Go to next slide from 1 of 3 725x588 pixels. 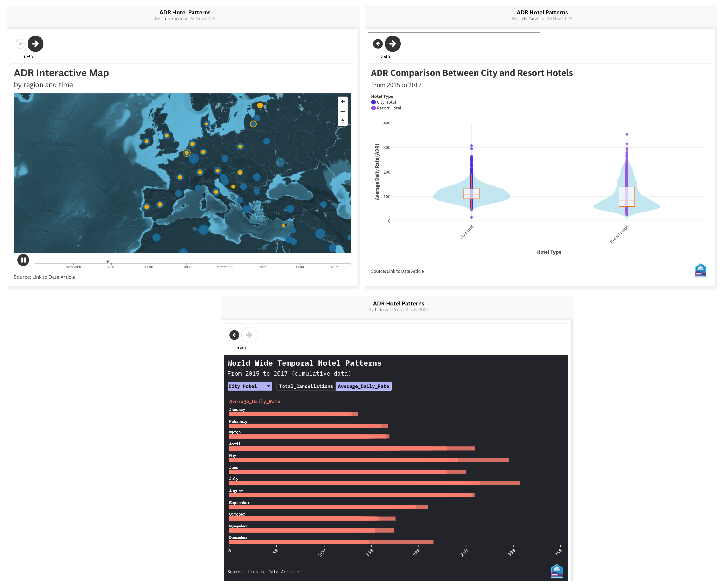point(35,44)
